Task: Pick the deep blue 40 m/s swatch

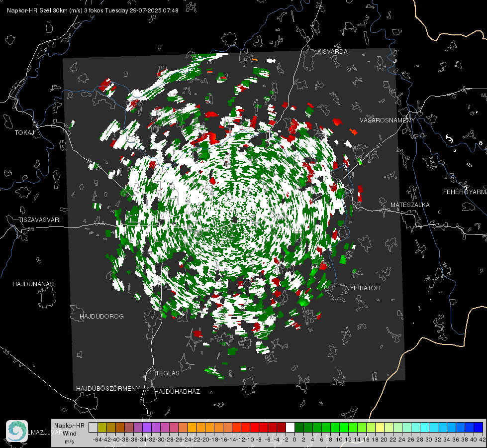Action: coord(479,427)
